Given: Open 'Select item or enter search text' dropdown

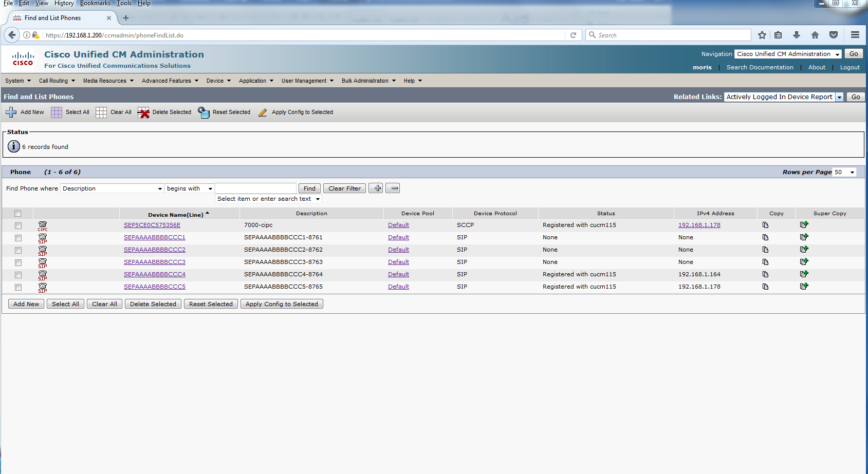Looking at the screenshot, I should 268,199.
